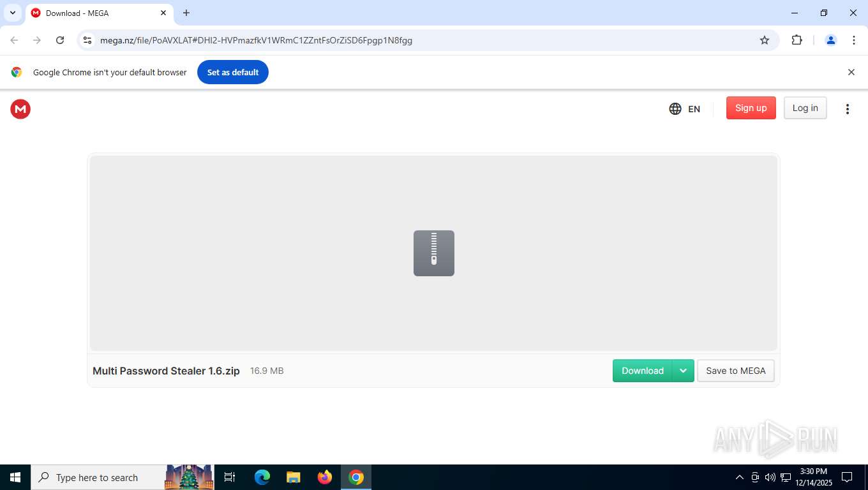Set Chrome as default browser
This screenshot has height=490, width=868.
[233, 72]
